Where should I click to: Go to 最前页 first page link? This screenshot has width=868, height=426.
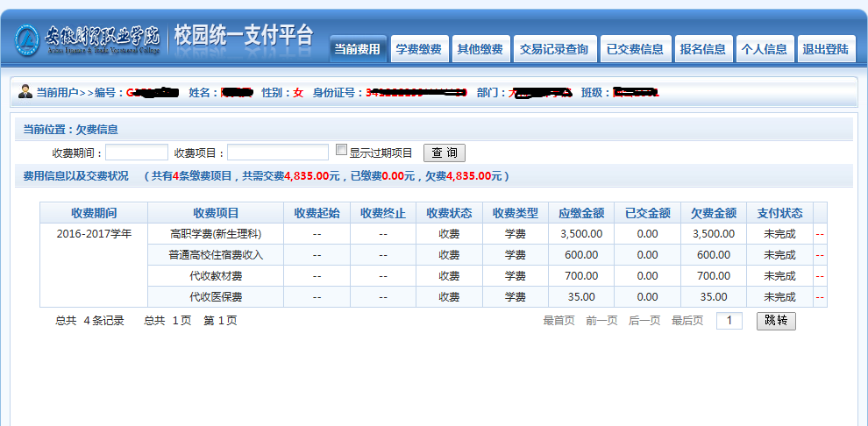coord(559,321)
